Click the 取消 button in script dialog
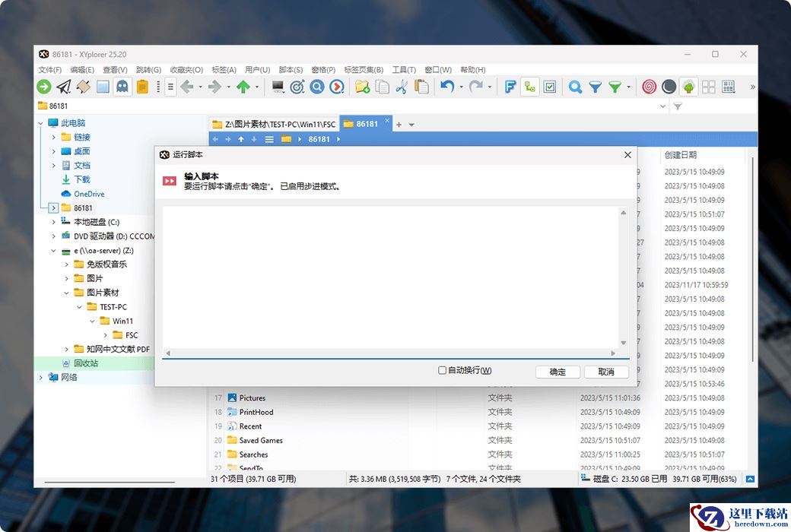This screenshot has width=791, height=532. coord(606,372)
